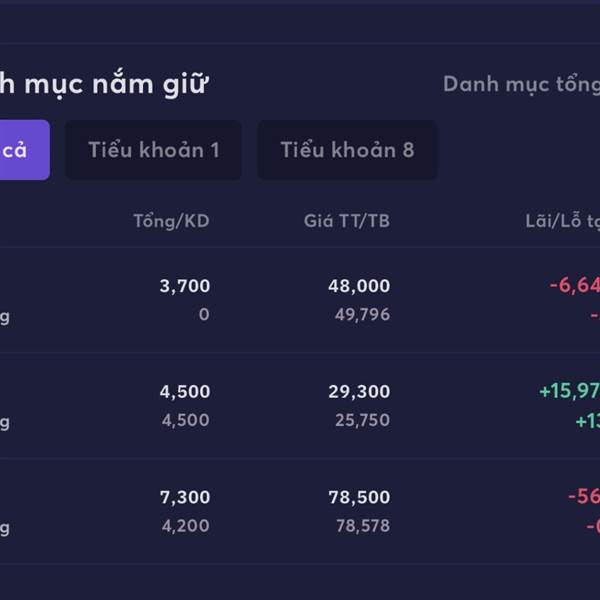This screenshot has height=600, width=600.
Task: Click the 4,200 tradable quantity value
Action: tap(186, 526)
